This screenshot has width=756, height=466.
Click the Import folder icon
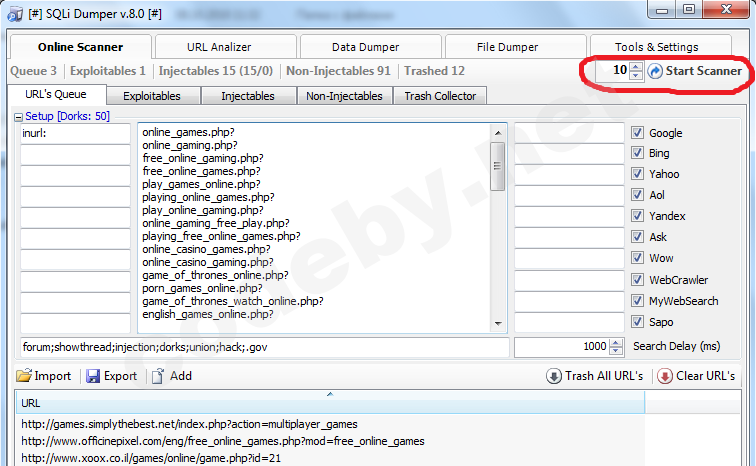coord(24,376)
